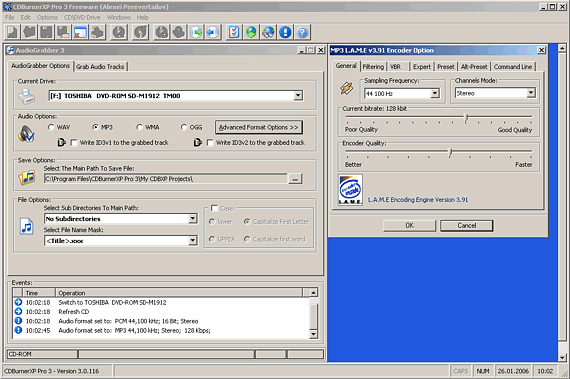
Task: Open the Command Line encoder tab
Action: pyautogui.click(x=513, y=67)
